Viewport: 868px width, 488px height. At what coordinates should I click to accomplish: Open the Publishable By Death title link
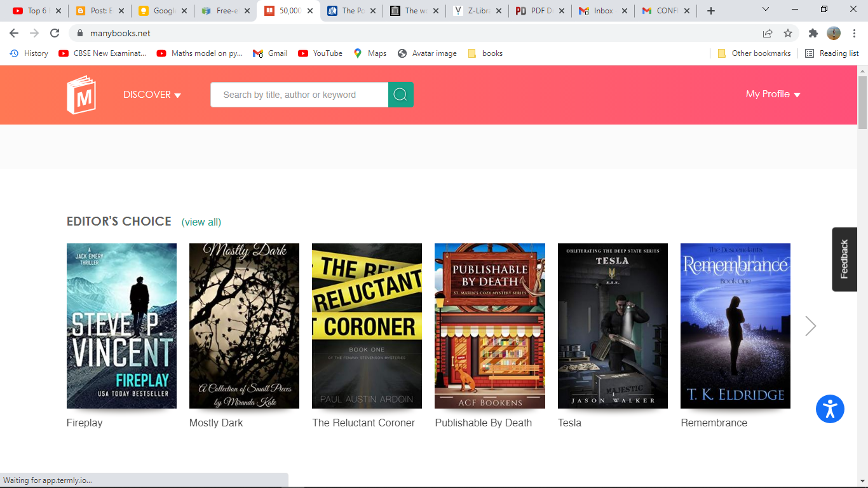tap(484, 423)
